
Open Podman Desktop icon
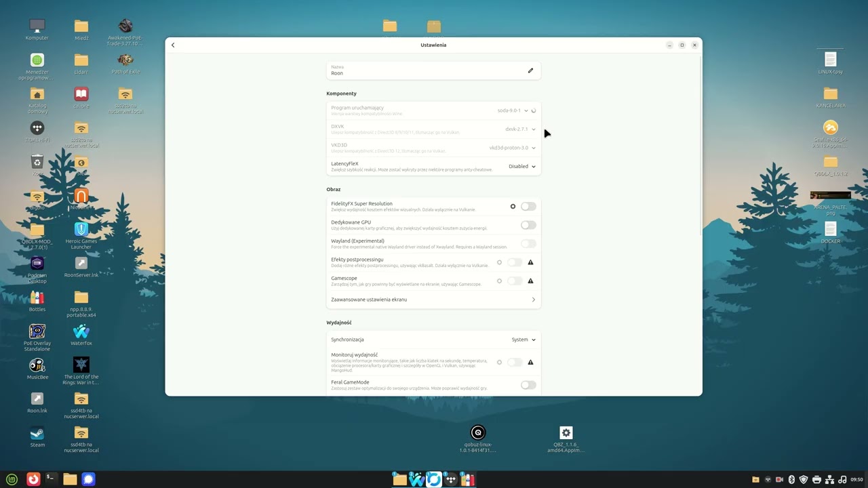point(37,269)
